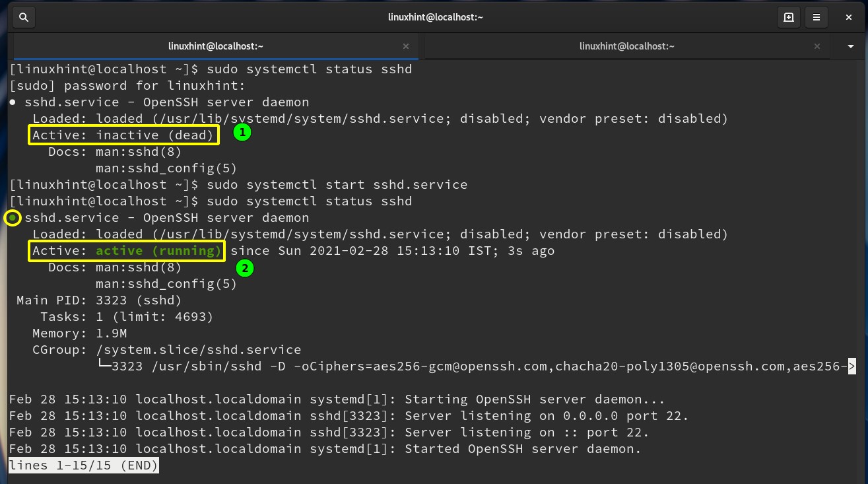The height and width of the screenshot is (484, 868).
Task: Click the new tab icon
Action: coord(788,18)
